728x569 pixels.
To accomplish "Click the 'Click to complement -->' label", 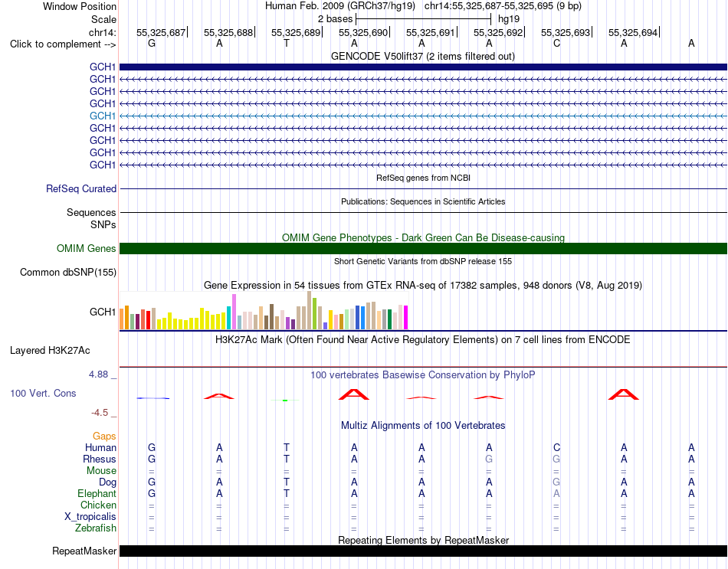I will (x=63, y=44).
